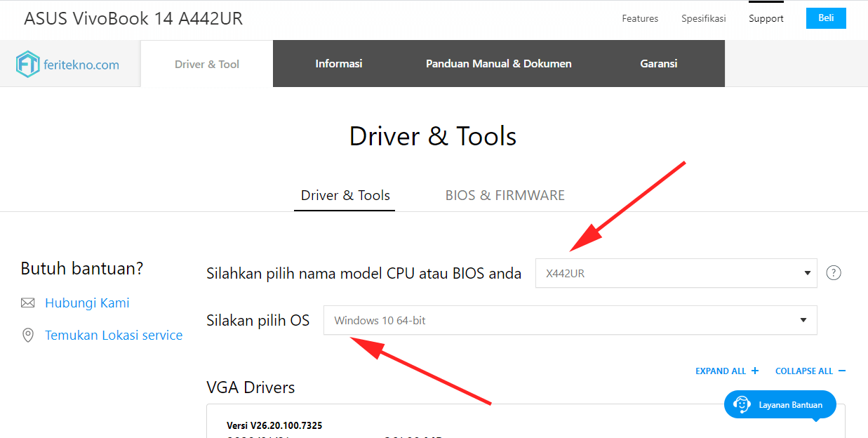Open the Garansi tab
The height and width of the screenshot is (438, 868).
659,64
